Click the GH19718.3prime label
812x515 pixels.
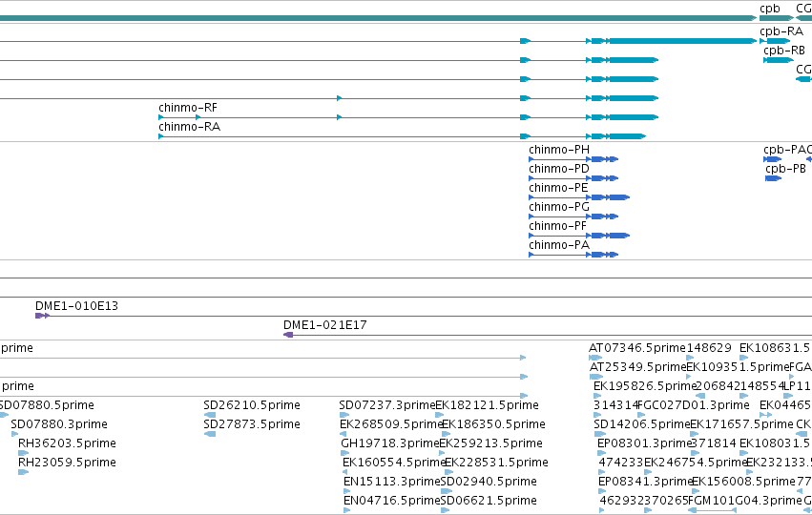(x=390, y=443)
